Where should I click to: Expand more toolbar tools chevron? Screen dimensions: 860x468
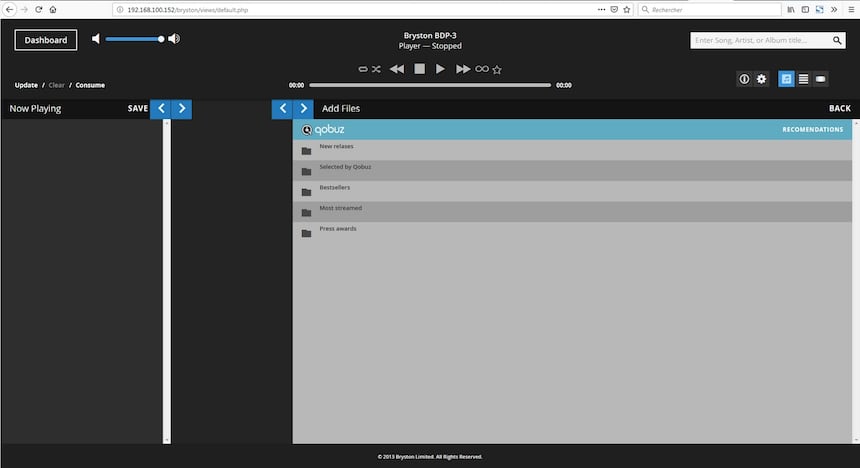click(834, 9)
